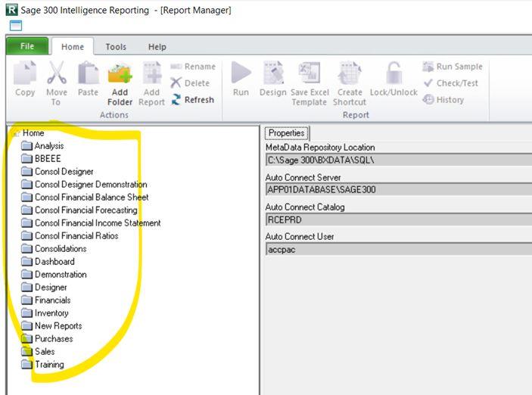This screenshot has width=532, height=395.
Task: Switch to the Tools ribbon tab
Action: click(116, 47)
